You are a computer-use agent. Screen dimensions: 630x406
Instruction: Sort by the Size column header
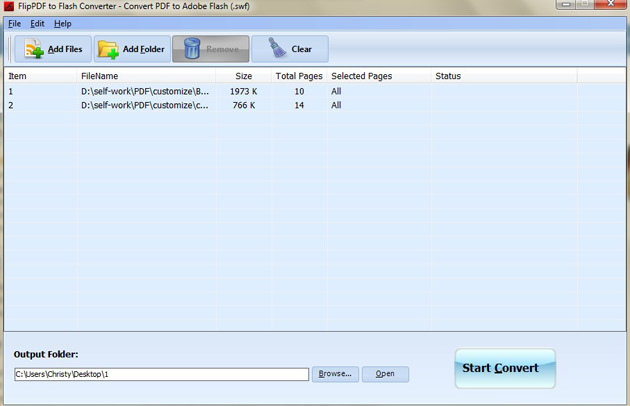pos(243,76)
